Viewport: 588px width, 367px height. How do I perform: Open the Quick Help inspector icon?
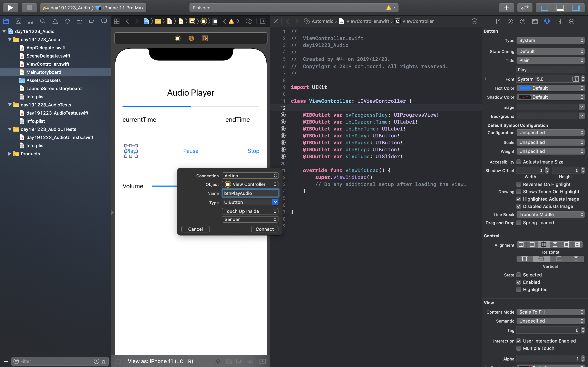coord(522,21)
